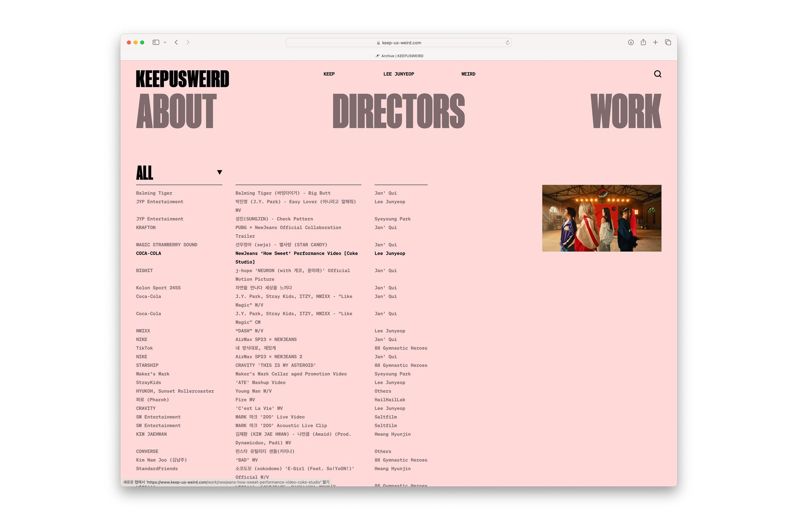Open the DIRECTORS section
Image resolution: width=798 pixels, height=532 pixels.
399,111
